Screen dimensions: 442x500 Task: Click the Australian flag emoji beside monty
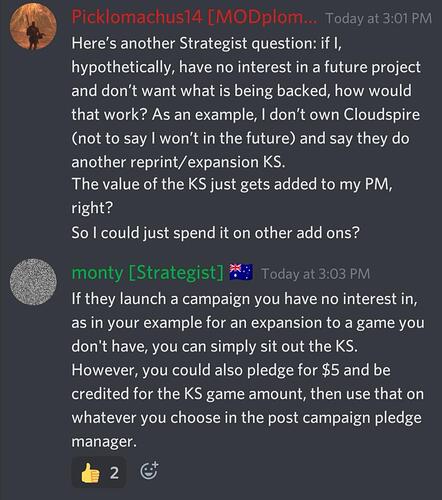pyautogui.click(x=241, y=272)
